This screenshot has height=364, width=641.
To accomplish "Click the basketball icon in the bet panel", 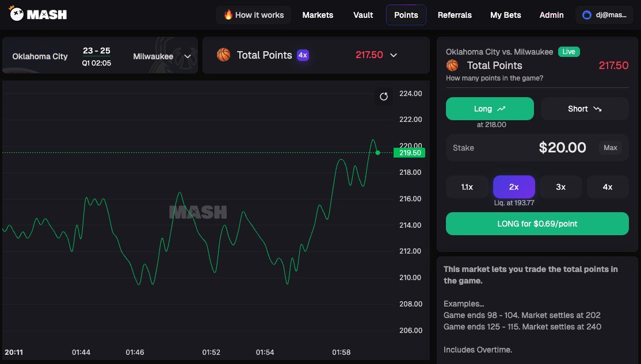I will [452, 66].
